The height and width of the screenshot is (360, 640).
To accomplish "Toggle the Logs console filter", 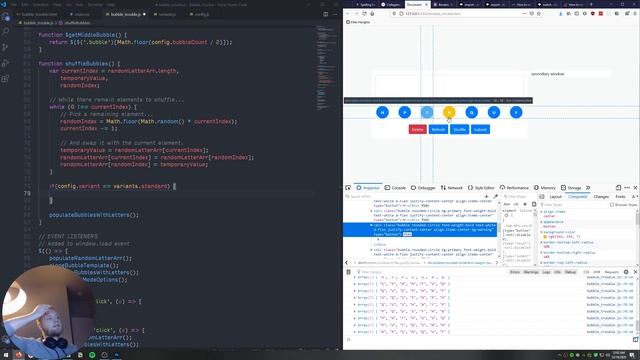I will 546,272.
